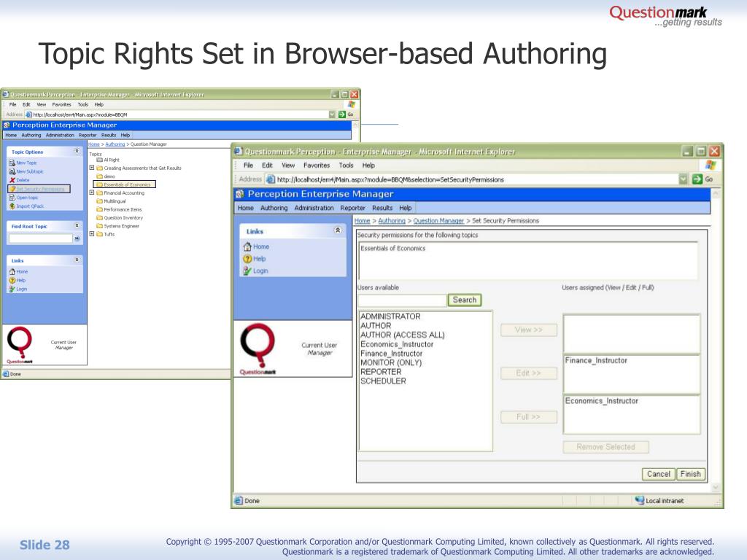The image size is (747, 560).
Task: Open Reporter menu in front Enterprise Manager
Action: (352, 208)
